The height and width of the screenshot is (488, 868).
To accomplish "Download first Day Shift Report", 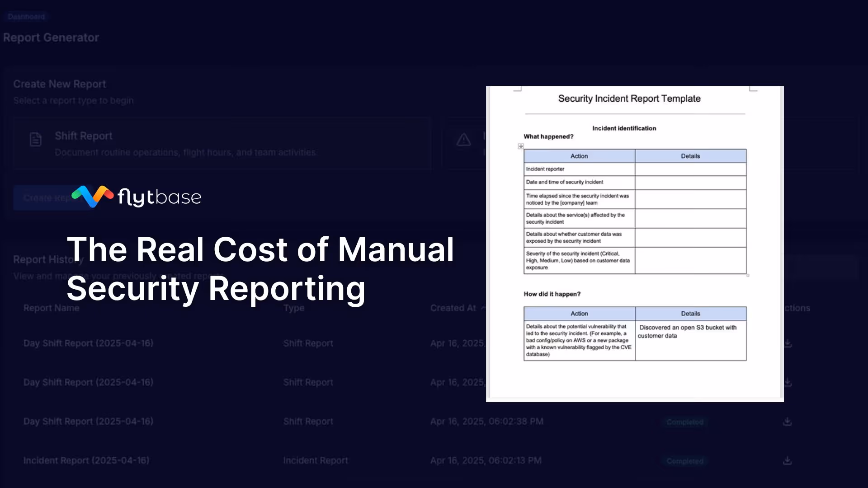I will 788,343.
